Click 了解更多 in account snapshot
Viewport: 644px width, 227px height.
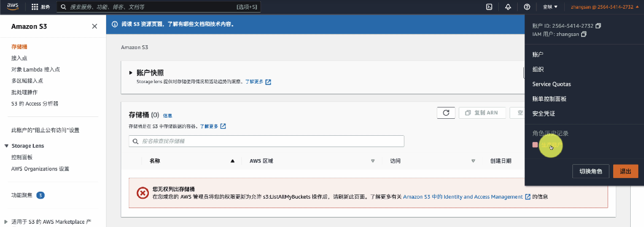click(254, 82)
